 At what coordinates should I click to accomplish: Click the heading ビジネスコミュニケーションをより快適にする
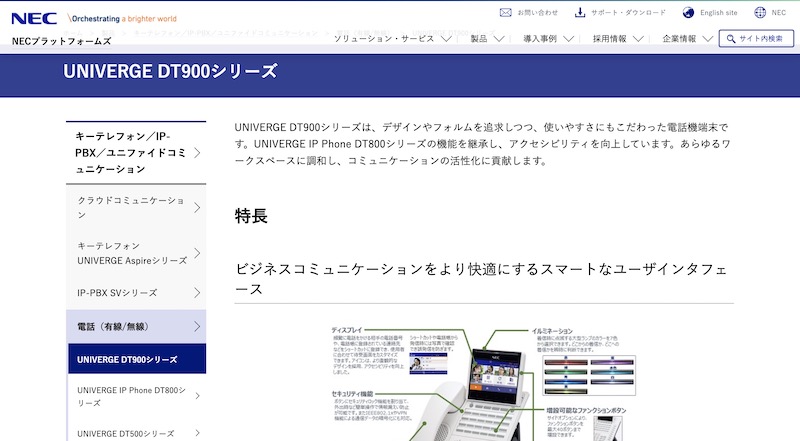coord(481,279)
